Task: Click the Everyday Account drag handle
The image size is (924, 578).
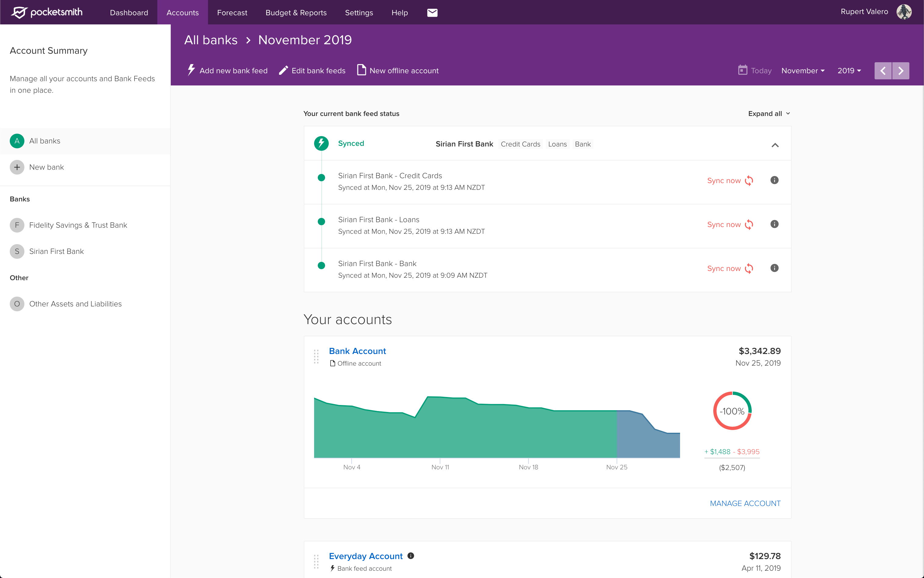Action: click(316, 562)
